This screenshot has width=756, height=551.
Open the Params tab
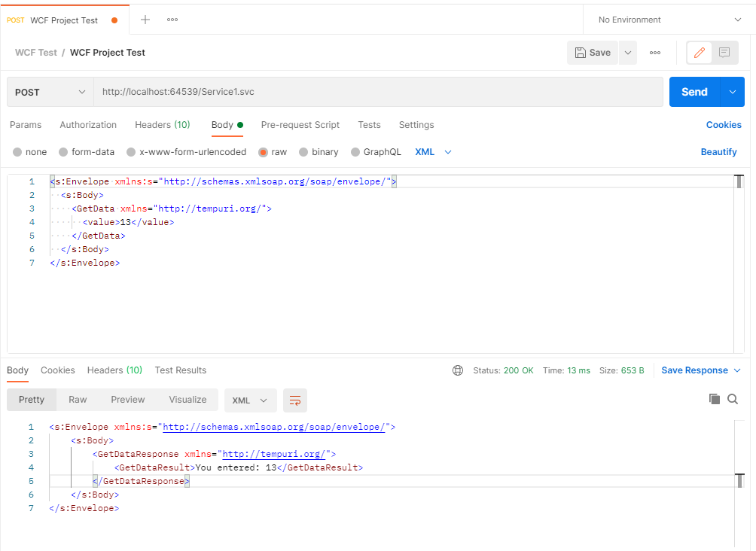tap(26, 125)
